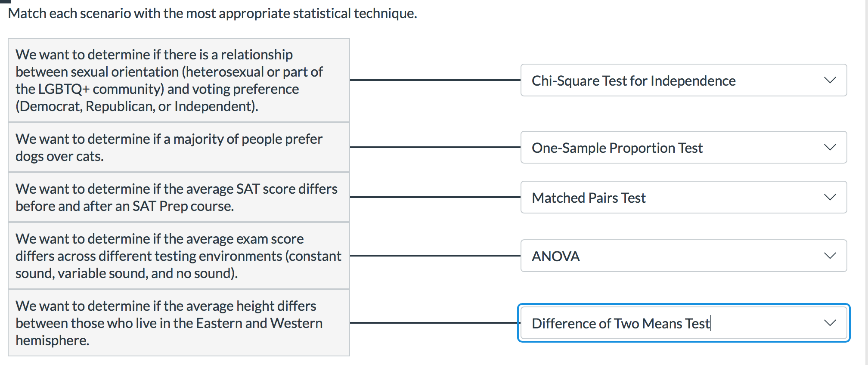
Task: Click the testing environments exam score scenario
Action: point(179,256)
